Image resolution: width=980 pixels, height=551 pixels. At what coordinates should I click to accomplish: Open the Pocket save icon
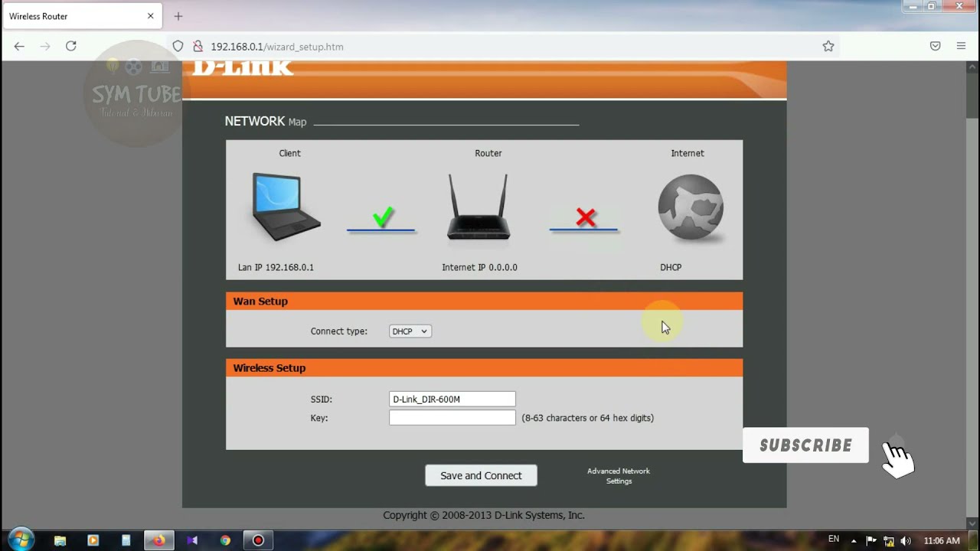tap(935, 47)
